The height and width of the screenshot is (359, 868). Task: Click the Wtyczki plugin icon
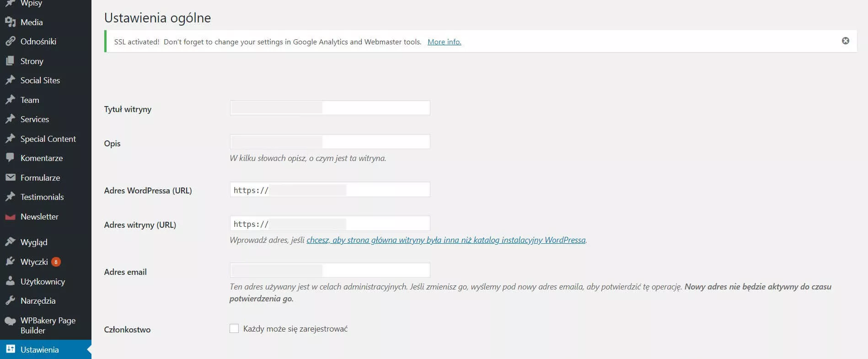click(10, 262)
